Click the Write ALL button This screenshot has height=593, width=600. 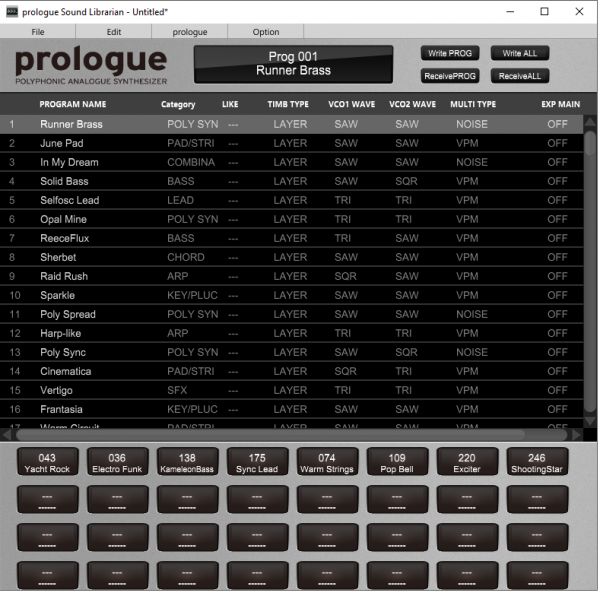click(520, 53)
